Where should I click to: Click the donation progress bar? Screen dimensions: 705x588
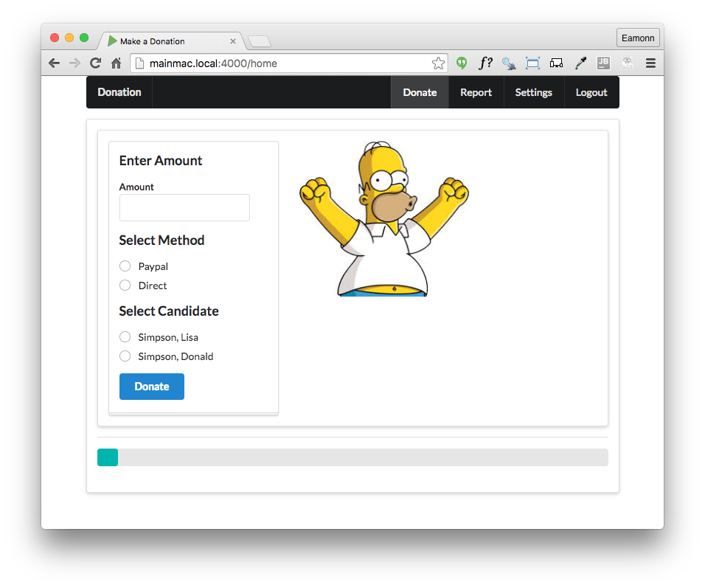[x=352, y=457]
